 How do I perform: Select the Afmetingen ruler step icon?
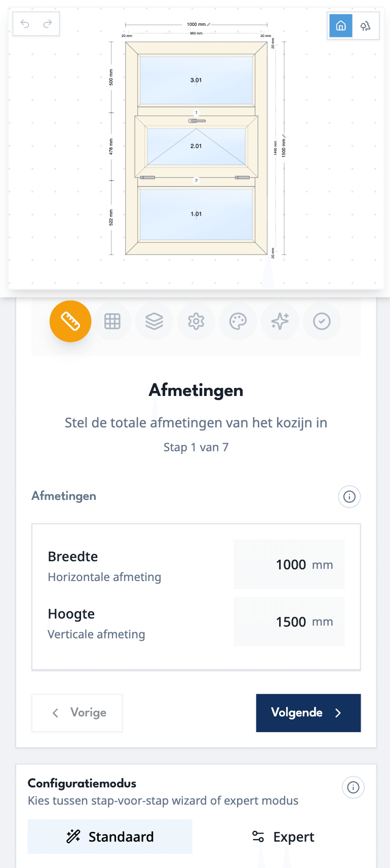[70, 321]
